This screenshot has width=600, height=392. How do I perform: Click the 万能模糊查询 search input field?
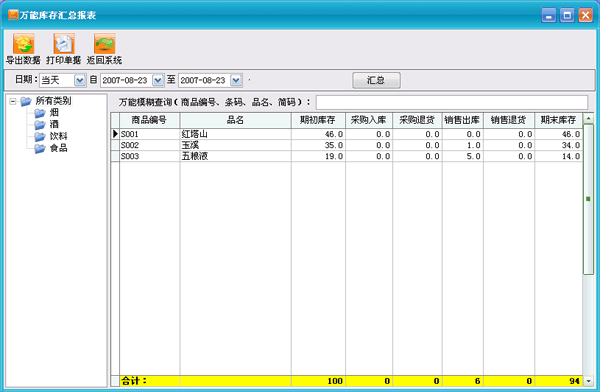pos(452,102)
